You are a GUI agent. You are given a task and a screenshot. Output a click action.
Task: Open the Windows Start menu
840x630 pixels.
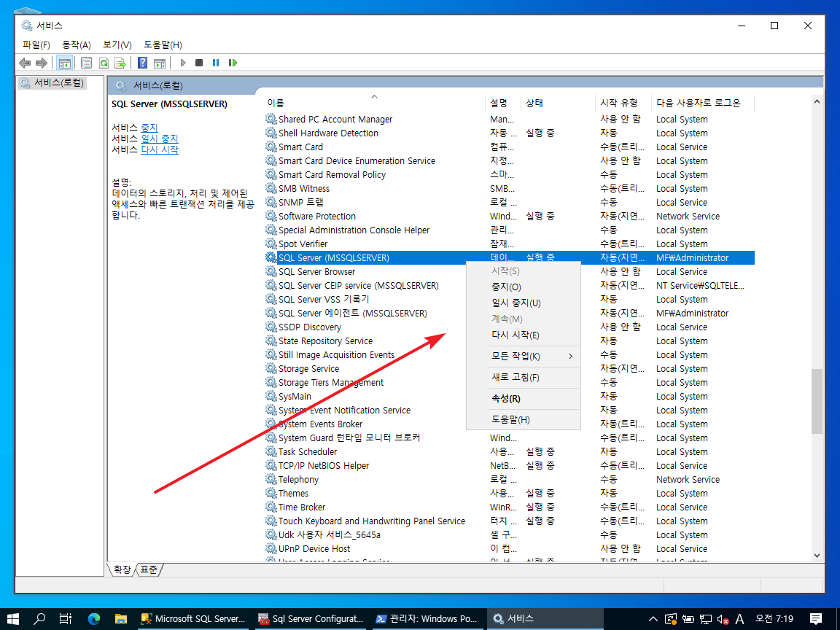(13, 619)
